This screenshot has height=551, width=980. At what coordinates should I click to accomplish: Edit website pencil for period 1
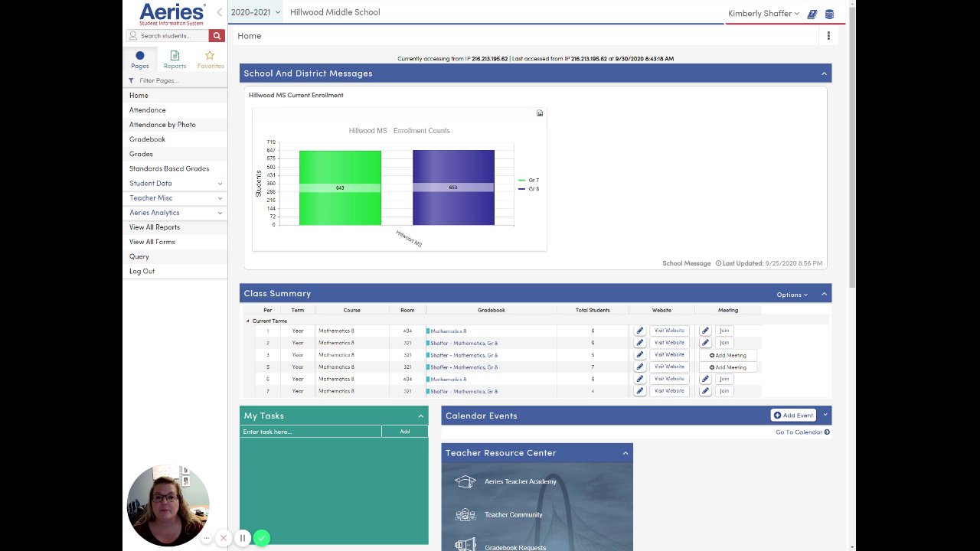tap(639, 331)
